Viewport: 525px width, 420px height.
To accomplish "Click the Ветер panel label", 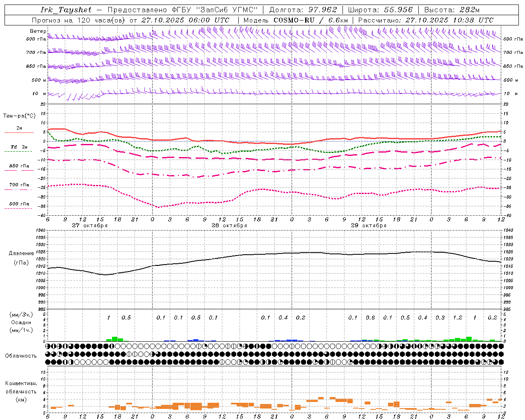I will click(x=38, y=31).
